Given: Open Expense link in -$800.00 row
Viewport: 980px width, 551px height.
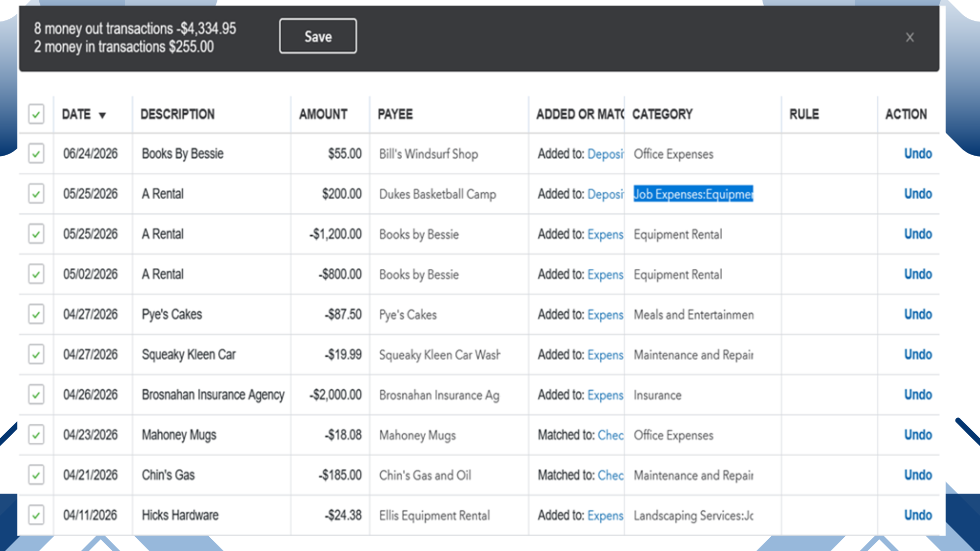Looking at the screenshot, I should pyautogui.click(x=605, y=274).
